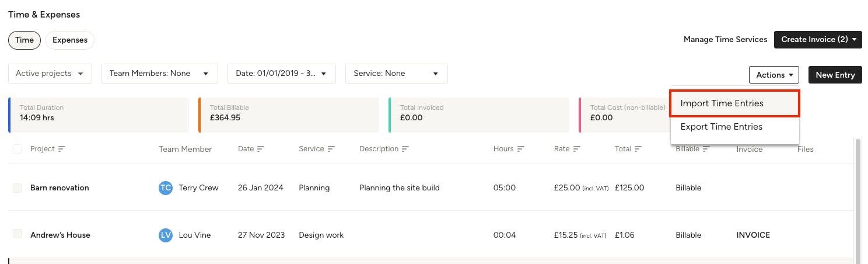Check the Andrew's House row checkbox
This screenshot has height=264, width=868.
coord(17,235)
